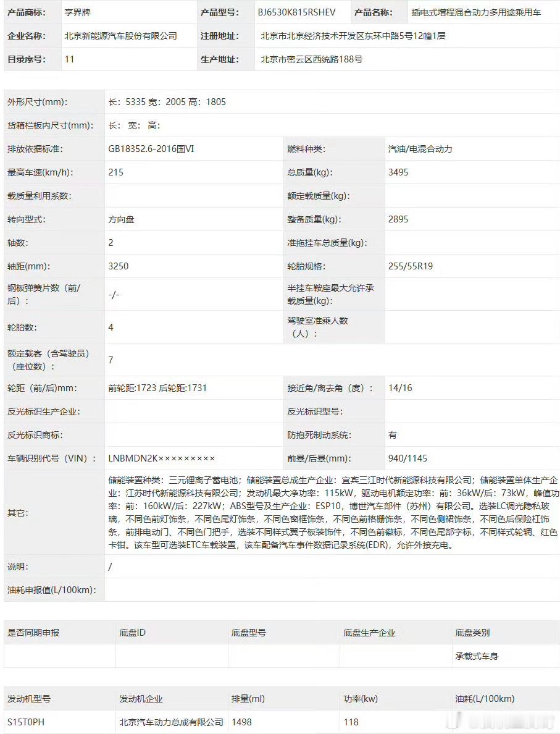Click engine model S15TOPH
Viewport: 560px width, 734px height.
[x=26, y=722]
